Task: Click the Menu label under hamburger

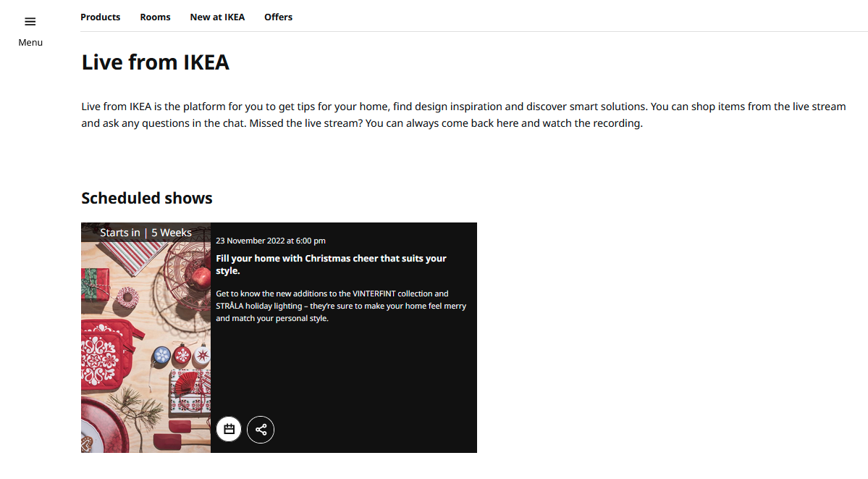Action: click(x=30, y=42)
